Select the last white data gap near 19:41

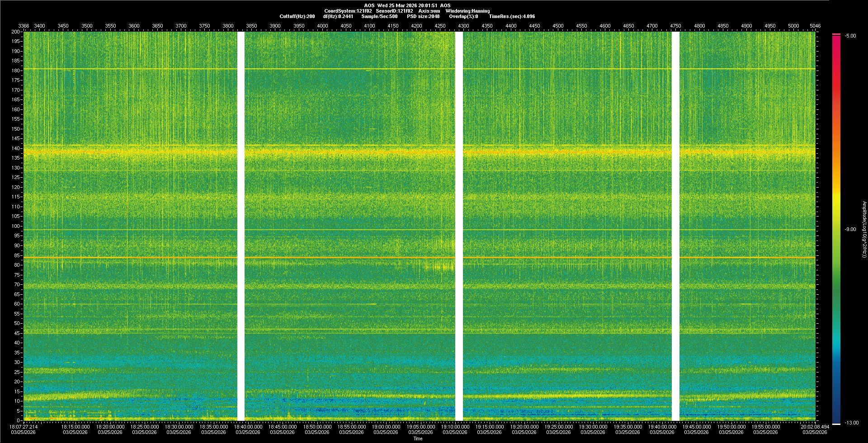pos(675,226)
